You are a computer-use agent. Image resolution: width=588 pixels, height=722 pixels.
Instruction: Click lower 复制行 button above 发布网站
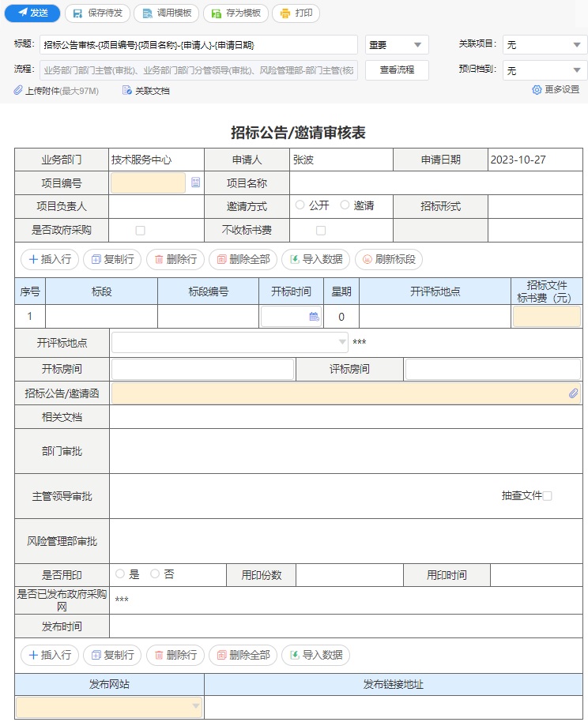[112, 655]
